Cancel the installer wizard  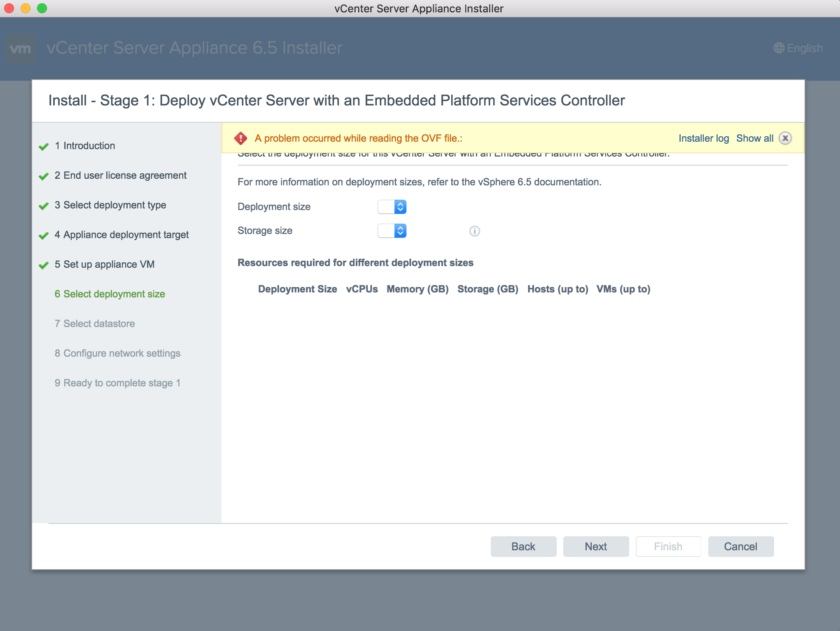740,547
